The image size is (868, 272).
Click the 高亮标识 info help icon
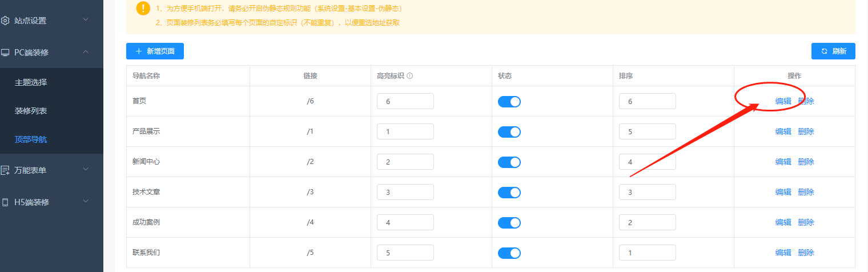(x=410, y=76)
